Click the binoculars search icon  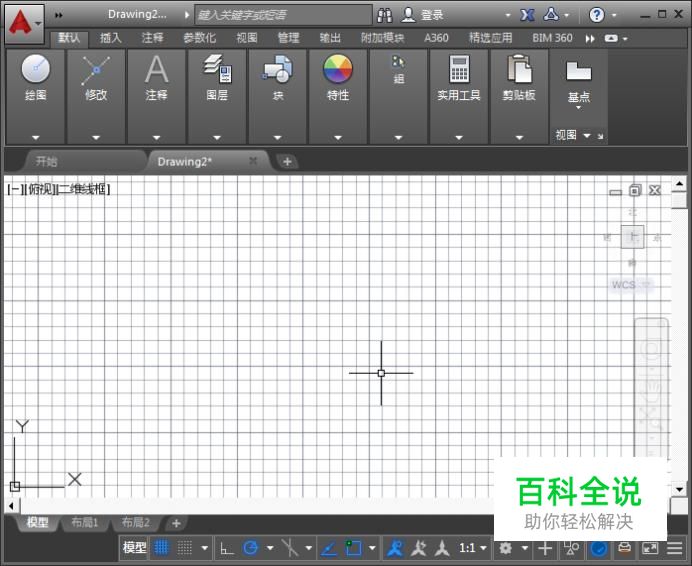point(384,15)
